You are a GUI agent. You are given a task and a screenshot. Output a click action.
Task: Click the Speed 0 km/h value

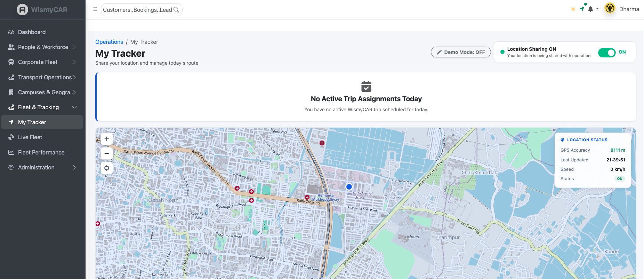point(618,169)
